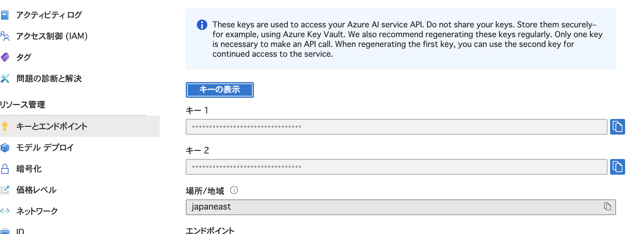
Task: Click the 暗号化 padlock icon
Action: tap(5, 168)
